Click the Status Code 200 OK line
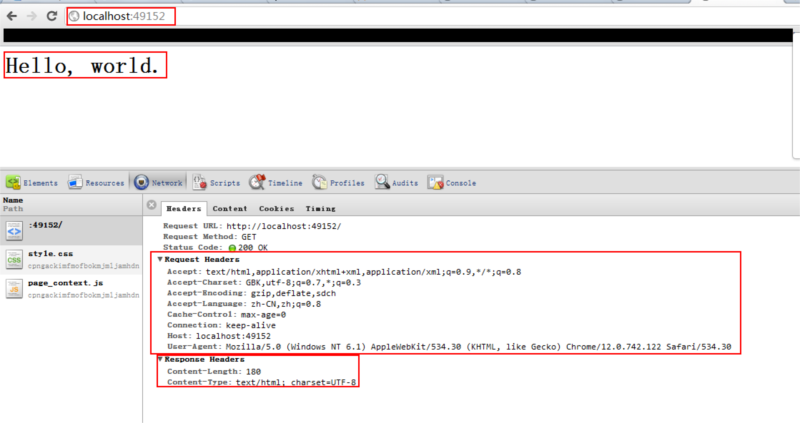This screenshot has width=800, height=423. click(215, 247)
